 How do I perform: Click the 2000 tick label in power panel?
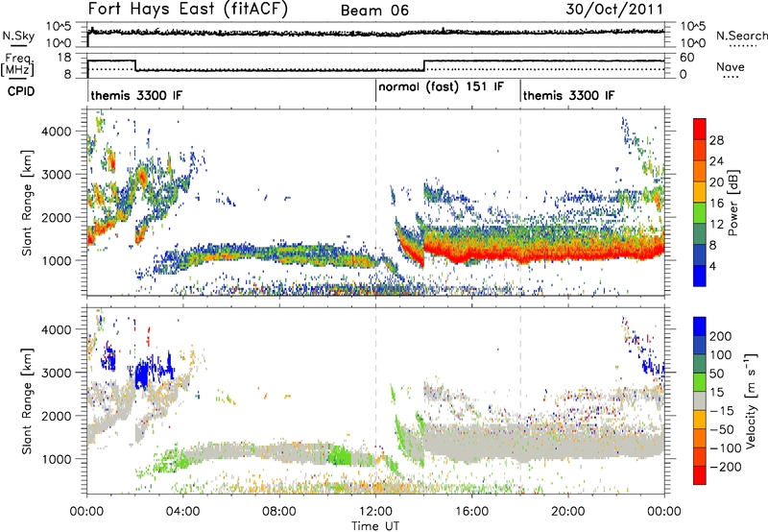57,217
